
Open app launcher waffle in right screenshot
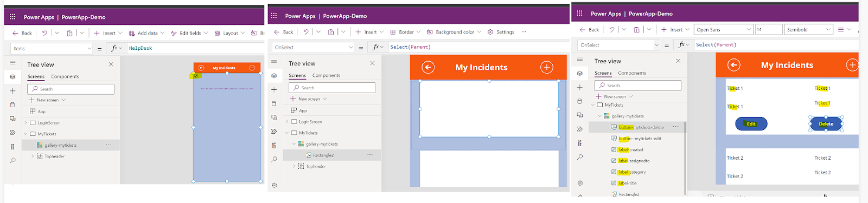click(579, 13)
